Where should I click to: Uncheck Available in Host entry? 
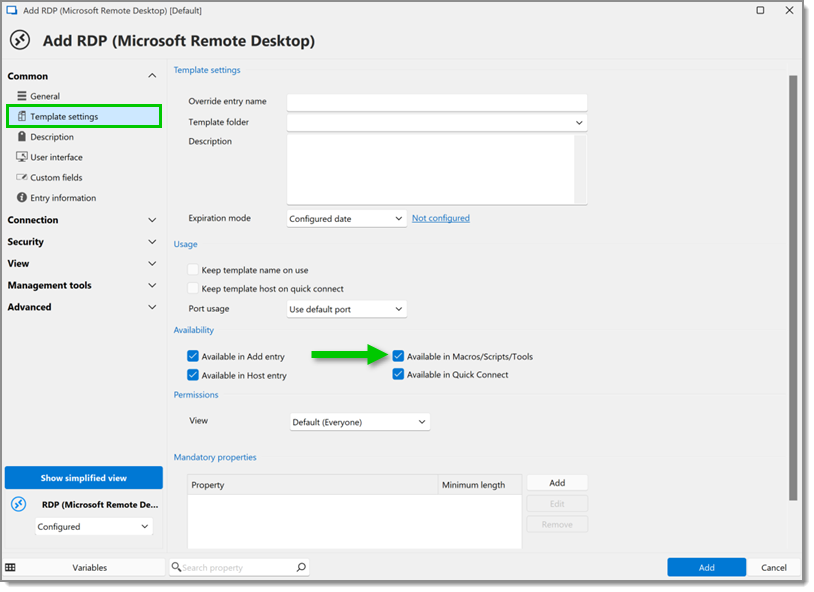(193, 375)
